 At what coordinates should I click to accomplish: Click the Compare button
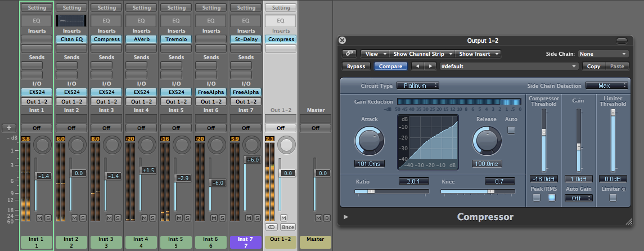coord(390,66)
